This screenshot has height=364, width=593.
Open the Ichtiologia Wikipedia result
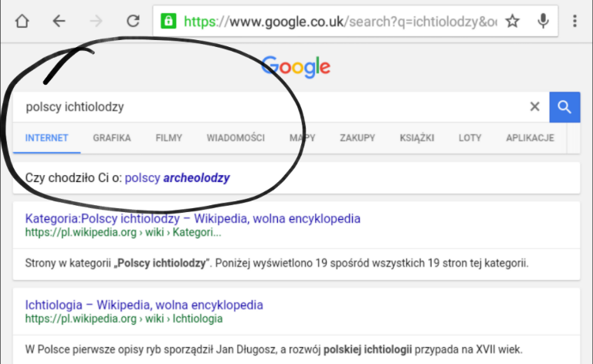144,305
